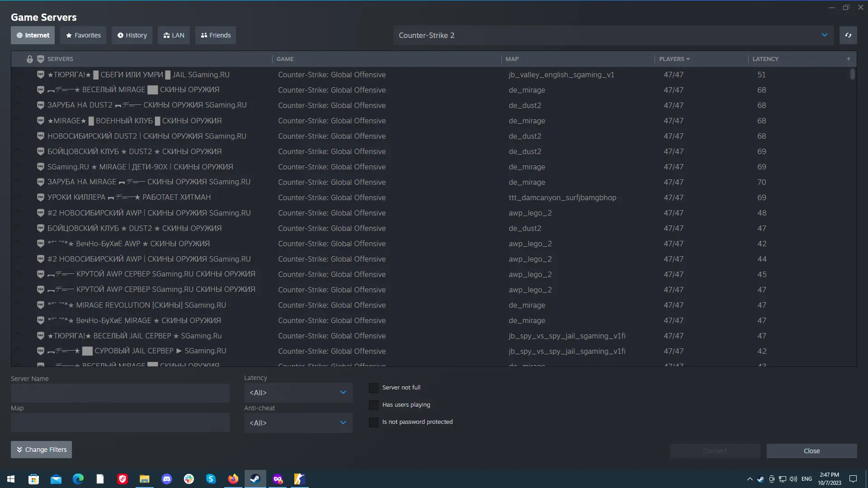Select server СУРОВЫЙ JAIL СЕРВЕР SGaming.RU

[433, 351]
